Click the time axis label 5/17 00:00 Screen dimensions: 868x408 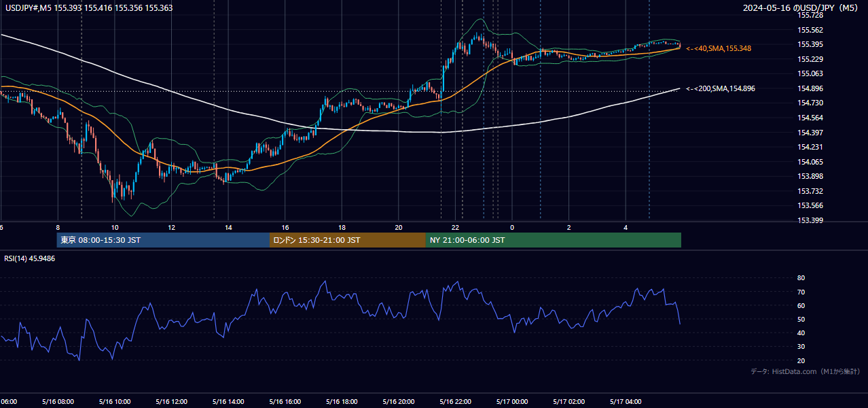pos(512,402)
